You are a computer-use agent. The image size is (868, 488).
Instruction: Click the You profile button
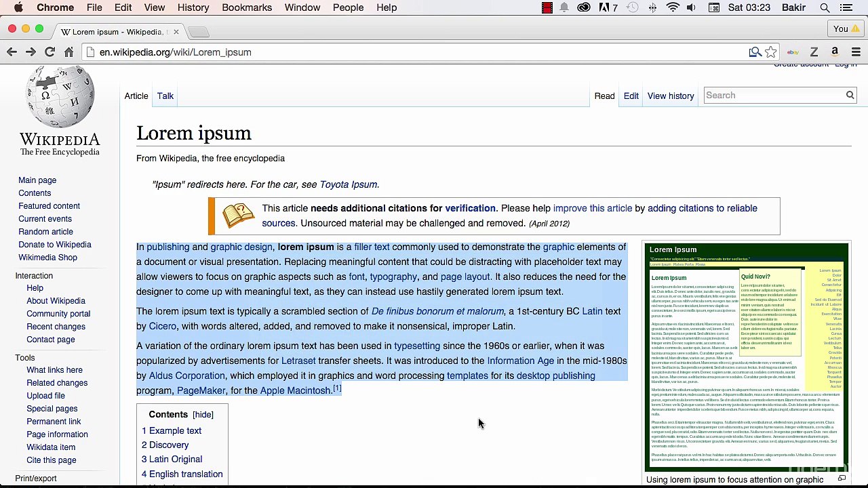(847, 28)
